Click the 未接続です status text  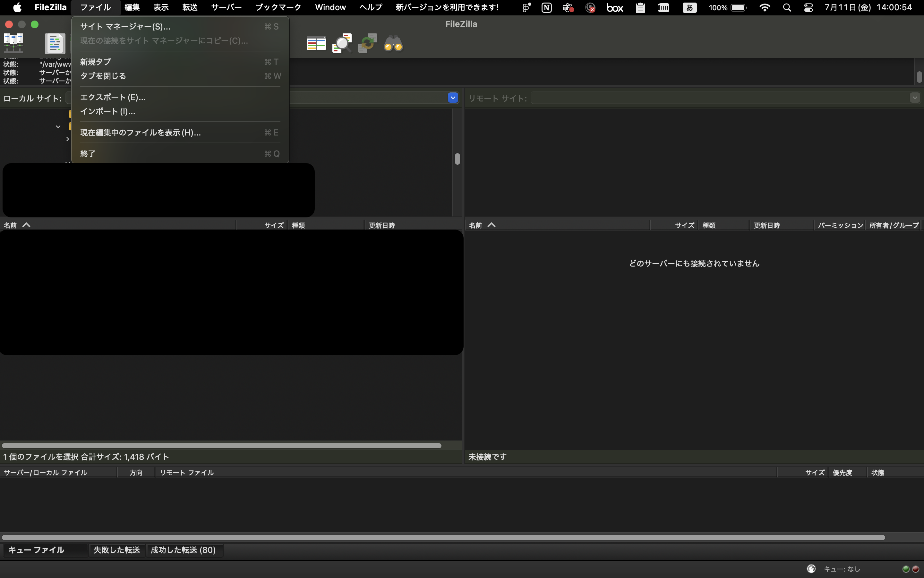[x=488, y=457]
